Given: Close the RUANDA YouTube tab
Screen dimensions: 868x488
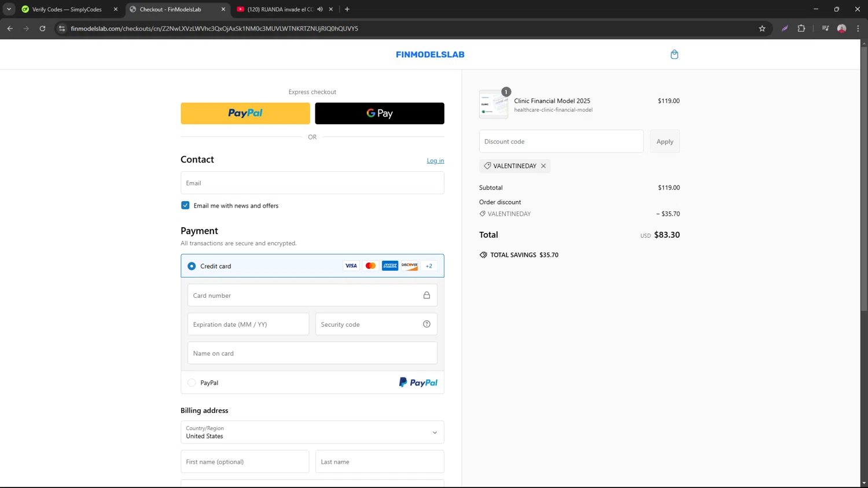Looking at the screenshot, I should (x=331, y=9).
